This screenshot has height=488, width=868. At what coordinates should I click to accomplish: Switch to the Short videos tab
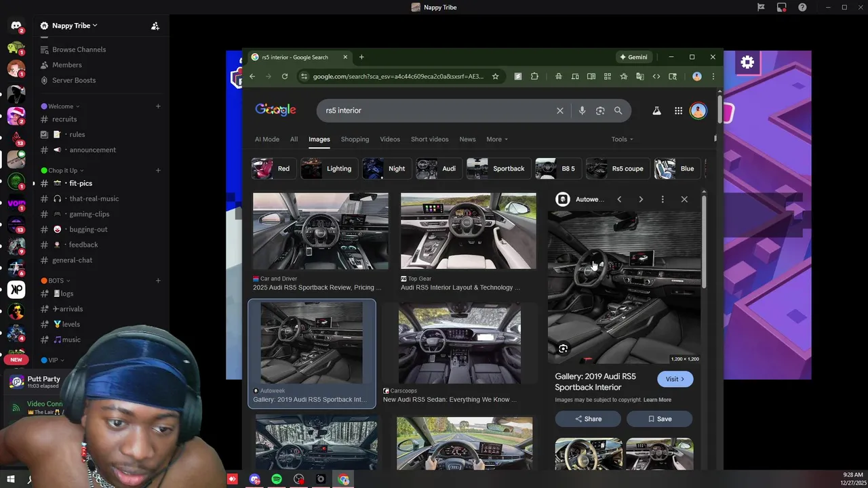coord(429,140)
